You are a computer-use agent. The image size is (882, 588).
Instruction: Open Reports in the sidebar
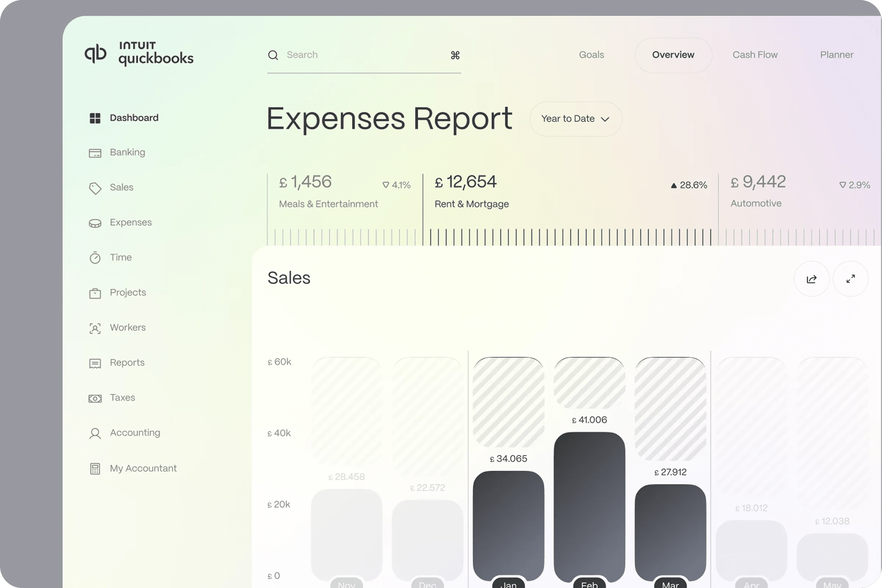[x=127, y=363]
